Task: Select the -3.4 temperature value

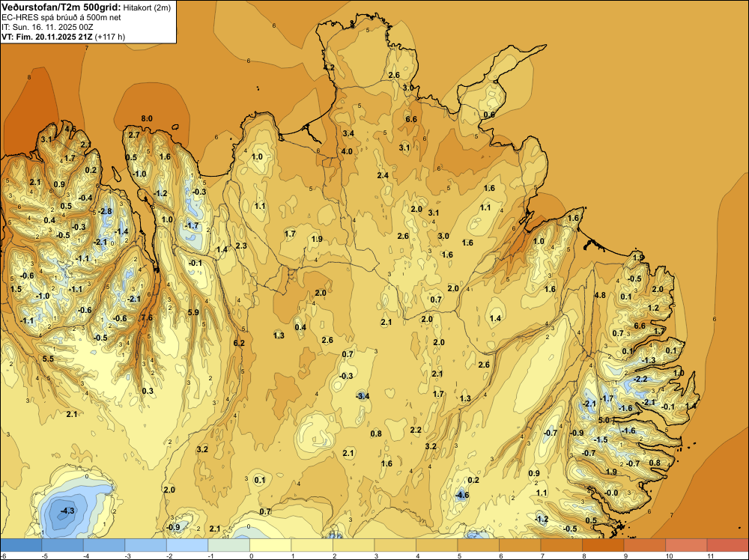Action: [362, 396]
